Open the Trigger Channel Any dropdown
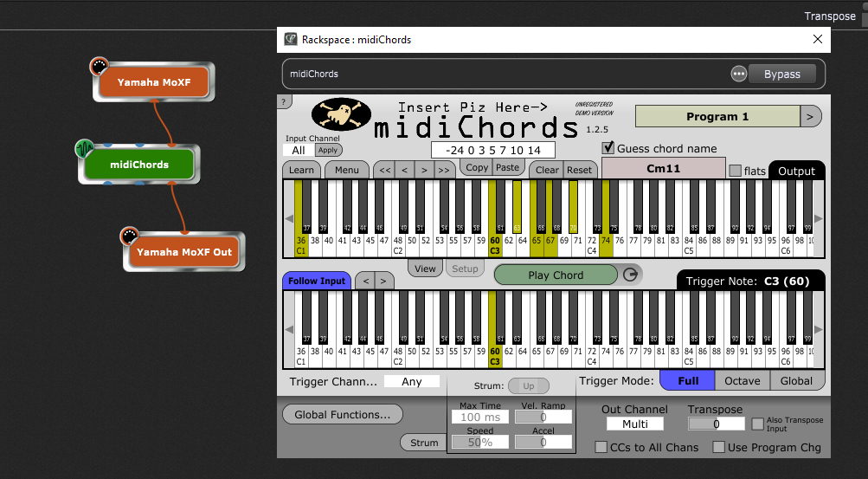The image size is (868, 479). pyautogui.click(x=412, y=381)
